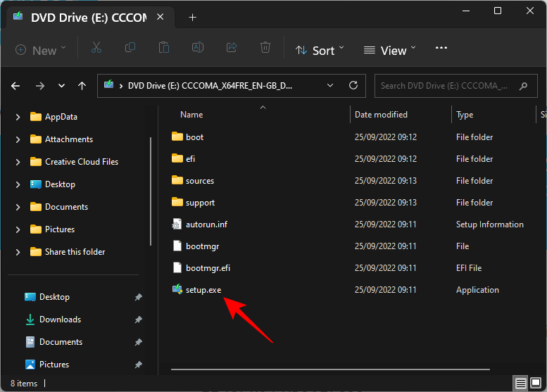Image resolution: width=547 pixels, height=392 pixels.
Task: Open recent locations dropdown chevron
Action: (x=61, y=86)
